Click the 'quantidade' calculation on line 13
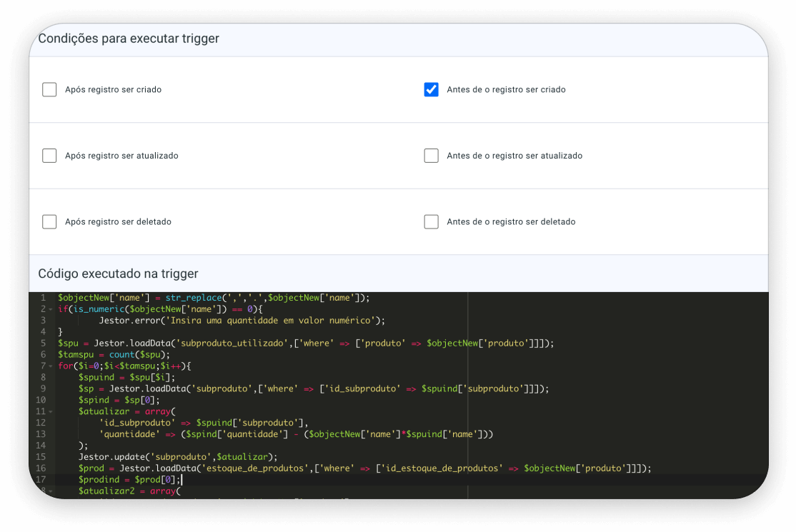Screen dimensions: 796x532 tap(296, 434)
